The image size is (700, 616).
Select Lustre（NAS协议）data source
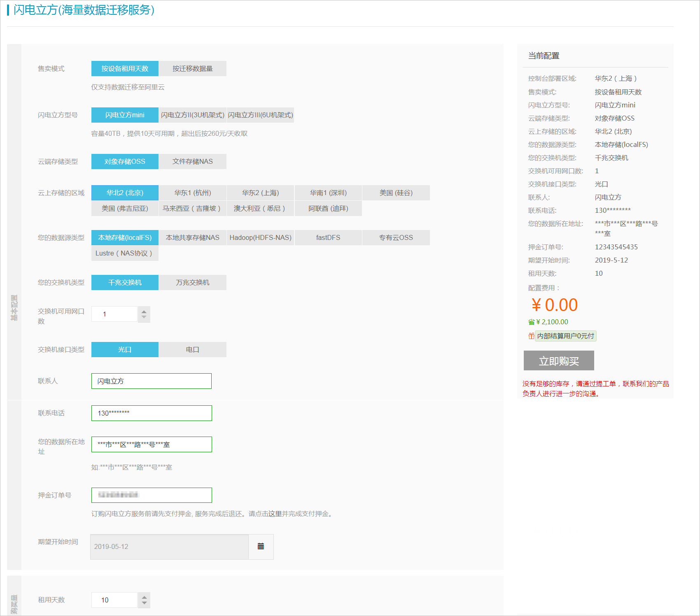tap(125, 253)
